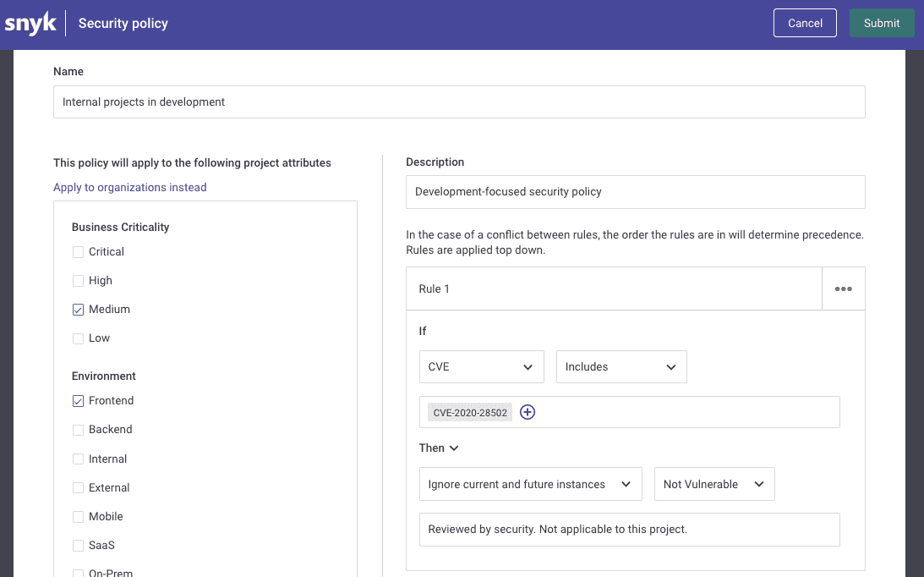
Task: Enable the Critical business criticality checkbox
Action: point(78,251)
